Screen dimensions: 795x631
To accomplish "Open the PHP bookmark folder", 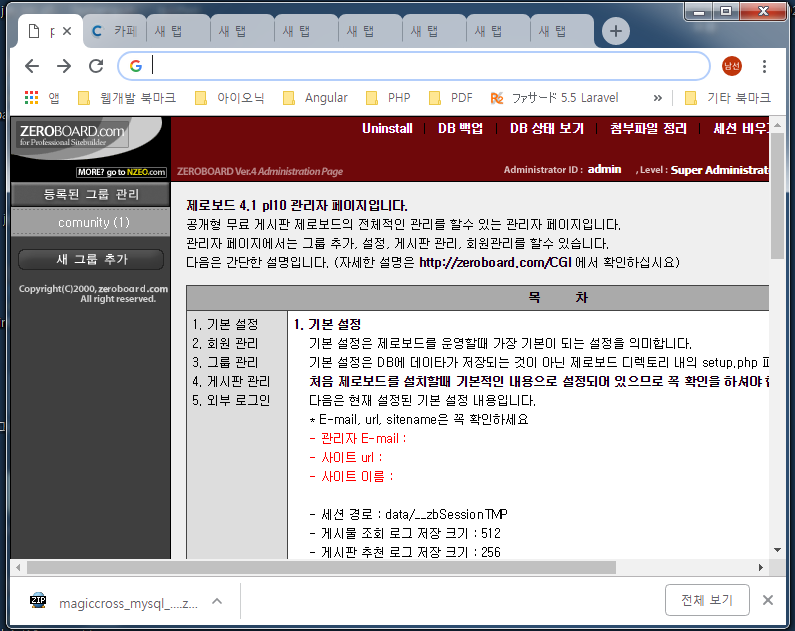I will (x=388, y=98).
